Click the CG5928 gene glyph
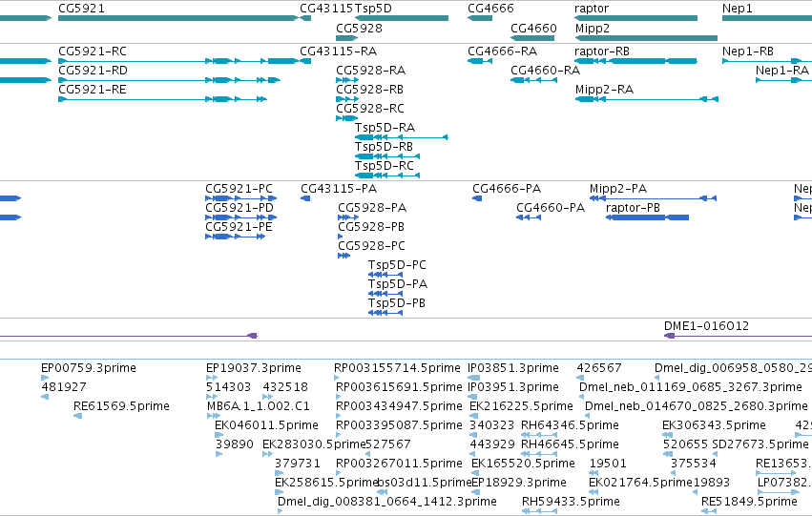 347,38
